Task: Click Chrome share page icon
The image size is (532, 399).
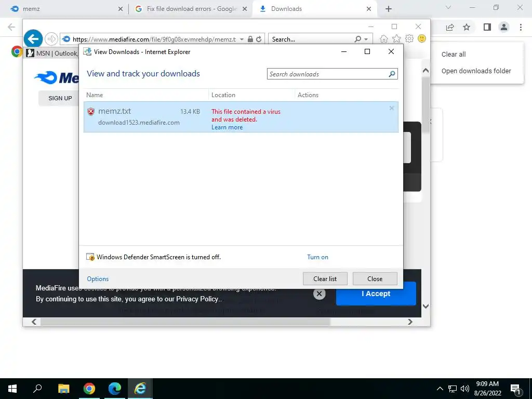Action: coord(450,27)
